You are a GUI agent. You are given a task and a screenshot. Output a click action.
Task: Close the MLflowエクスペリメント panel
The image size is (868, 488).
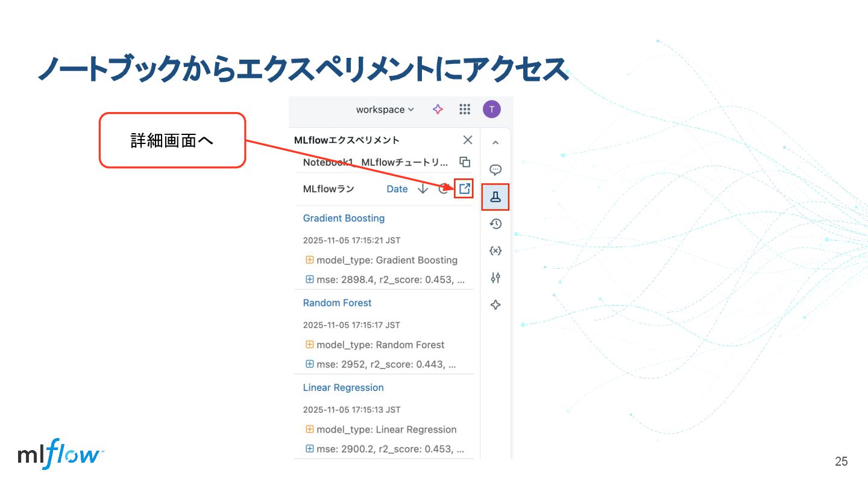(468, 140)
